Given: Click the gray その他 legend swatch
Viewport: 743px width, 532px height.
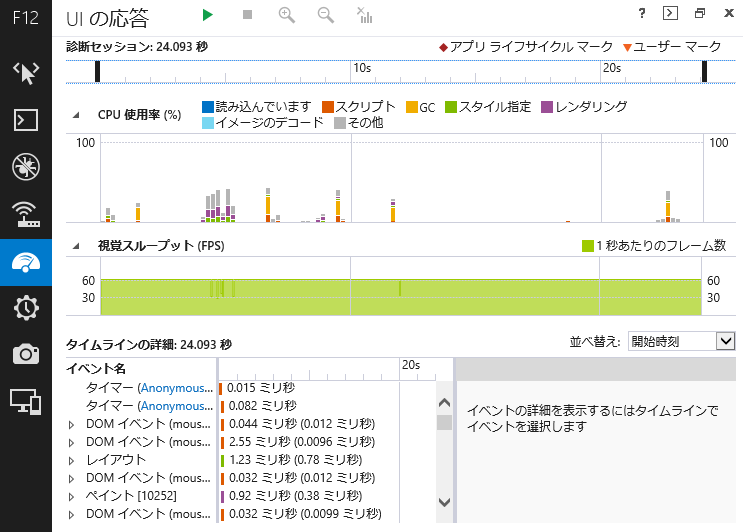Looking at the screenshot, I should pos(340,123).
